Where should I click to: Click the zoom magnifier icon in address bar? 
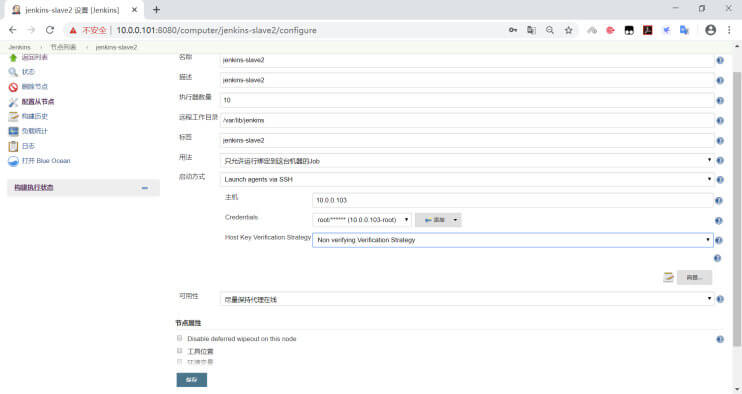click(x=550, y=30)
